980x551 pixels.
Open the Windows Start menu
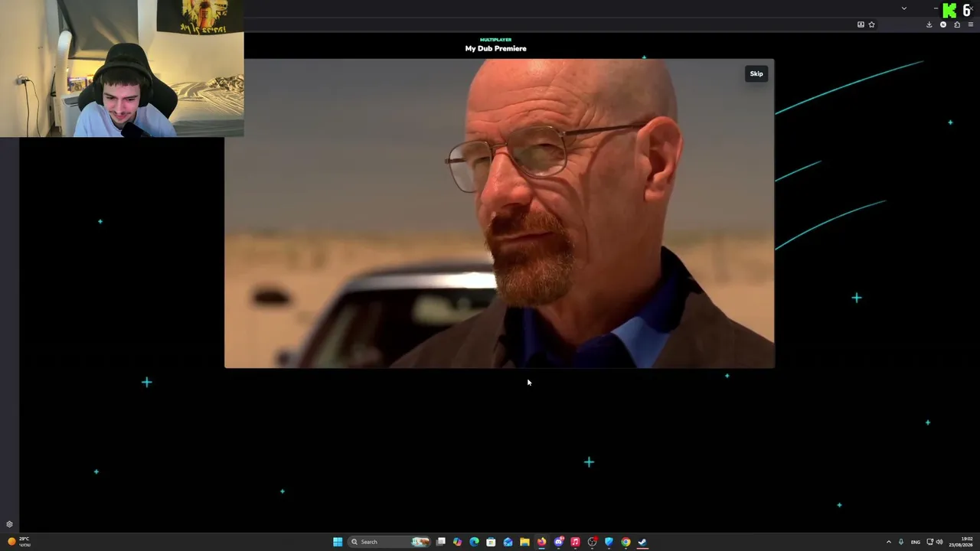338,542
